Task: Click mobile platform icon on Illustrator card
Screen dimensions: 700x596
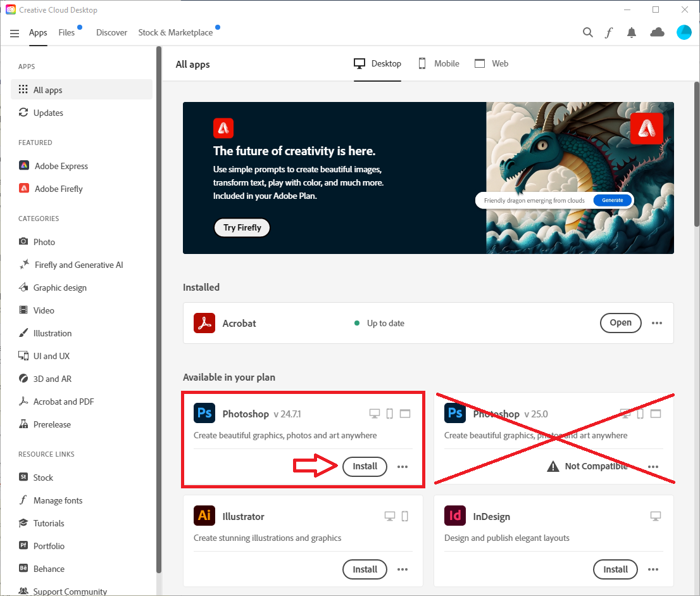Action: 404,516
